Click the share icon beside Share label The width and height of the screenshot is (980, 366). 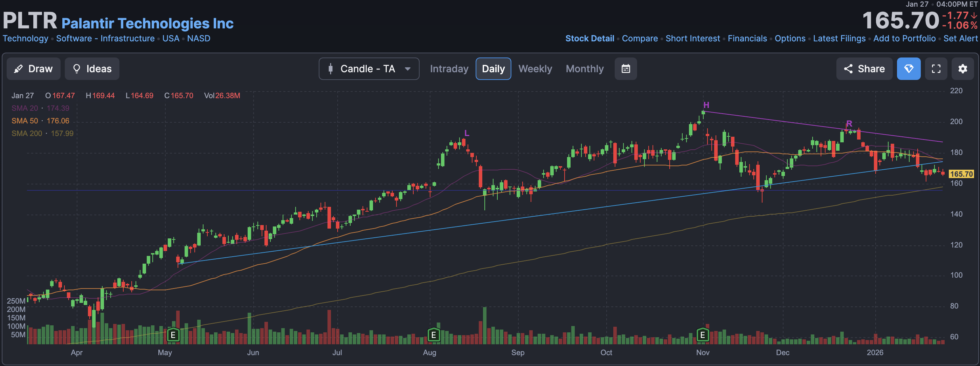848,69
